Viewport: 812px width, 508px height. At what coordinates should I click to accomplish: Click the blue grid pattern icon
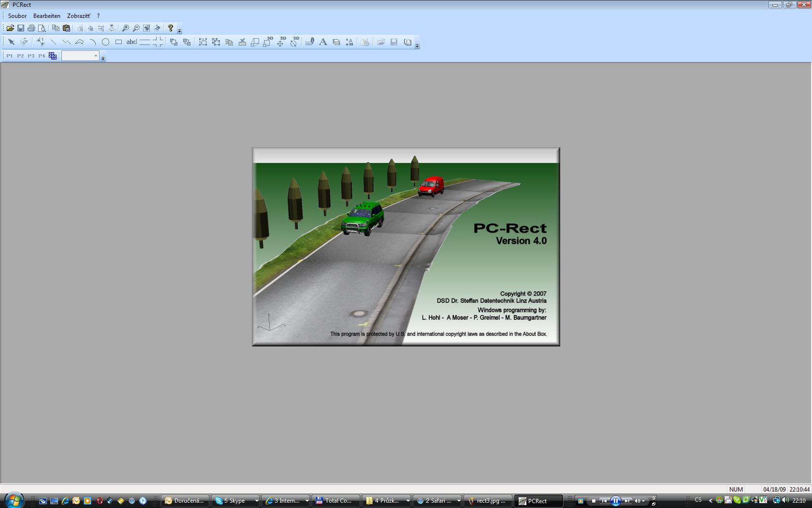pyautogui.click(x=53, y=56)
